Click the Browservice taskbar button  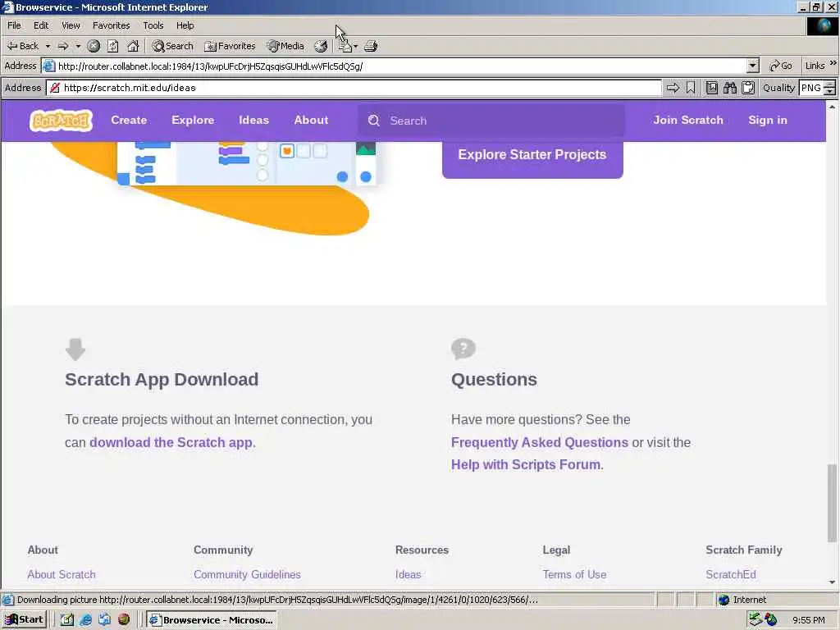pyautogui.click(x=212, y=620)
